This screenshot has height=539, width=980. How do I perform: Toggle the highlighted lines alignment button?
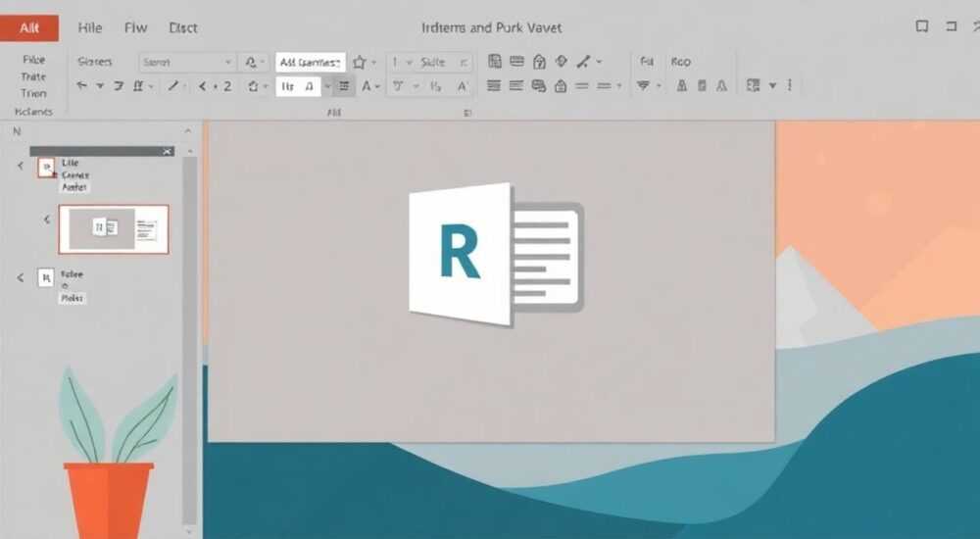pos(344,86)
